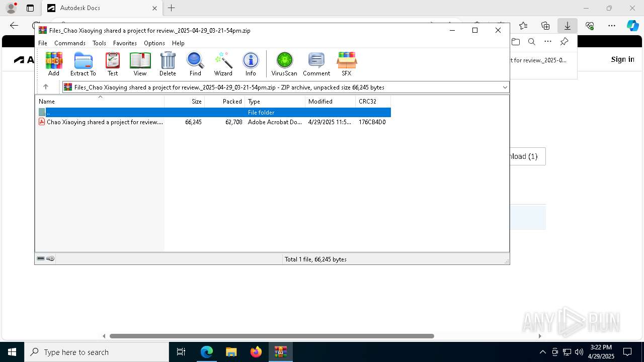Screen dimensions: 644x362
Task: Click the Adobe Acrobat Do... type cell
Action: coord(275,122)
